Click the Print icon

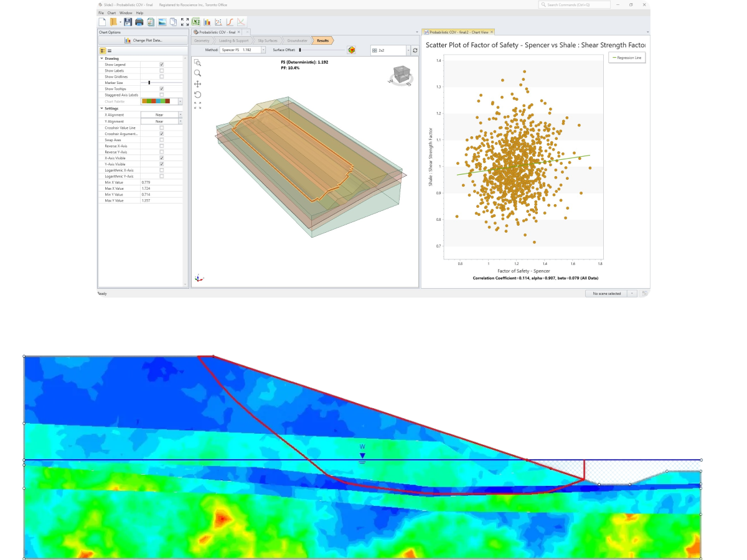139,21
